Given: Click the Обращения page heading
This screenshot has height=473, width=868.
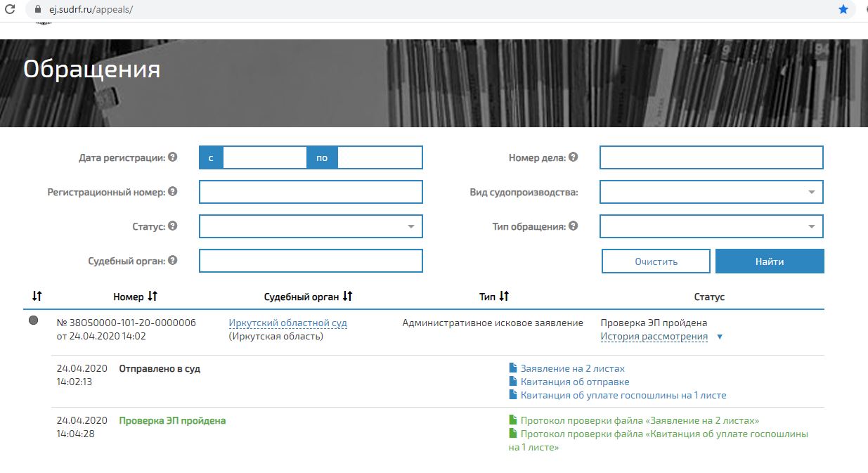Looking at the screenshot, I should pyautogui.click(x=92, y=69).
